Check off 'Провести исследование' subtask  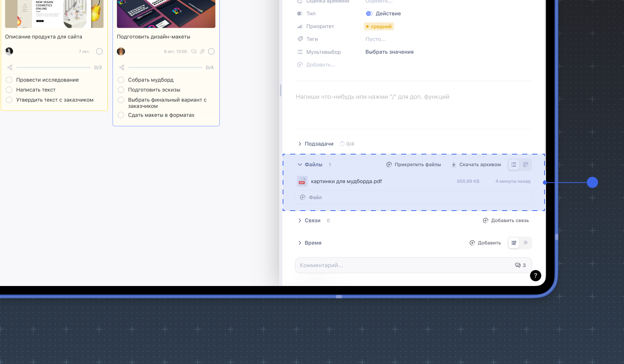(x=9, y=80)
